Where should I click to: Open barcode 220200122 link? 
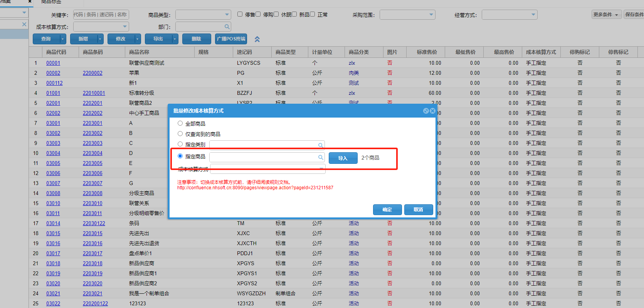95,303
